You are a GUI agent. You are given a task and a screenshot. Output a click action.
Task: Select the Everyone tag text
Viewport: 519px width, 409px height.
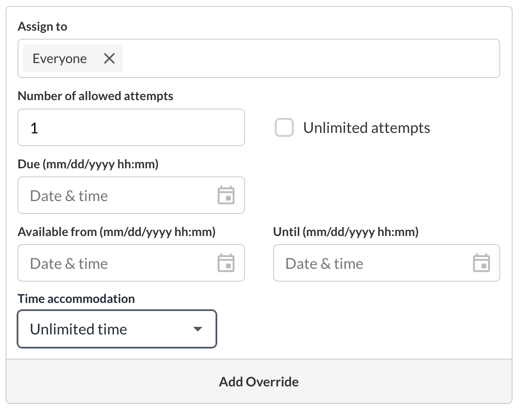pyautogui.click(x=59, y=59)
